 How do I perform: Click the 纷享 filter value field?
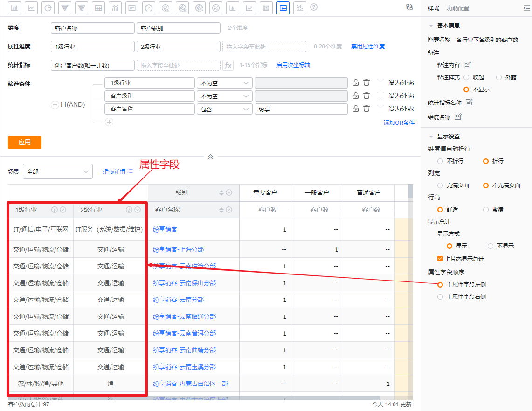pos(301,109)
